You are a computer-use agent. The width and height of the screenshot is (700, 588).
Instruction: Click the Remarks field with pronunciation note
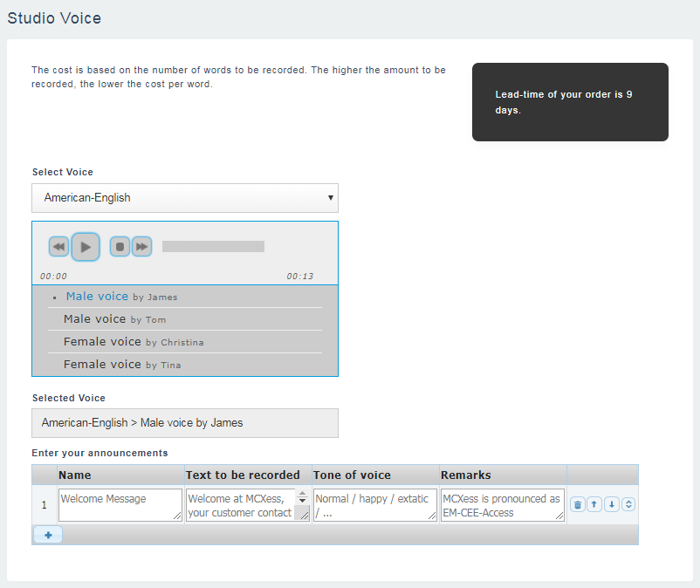pos(503,505)
